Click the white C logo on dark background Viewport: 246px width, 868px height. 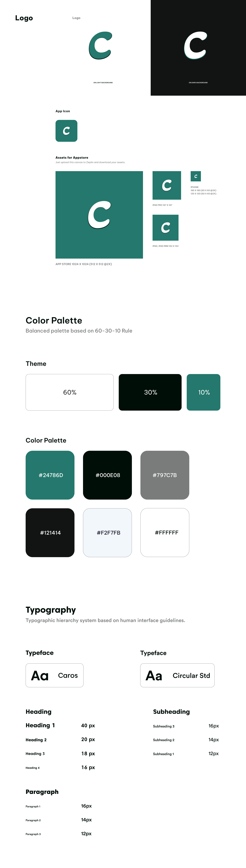[195, 45]
